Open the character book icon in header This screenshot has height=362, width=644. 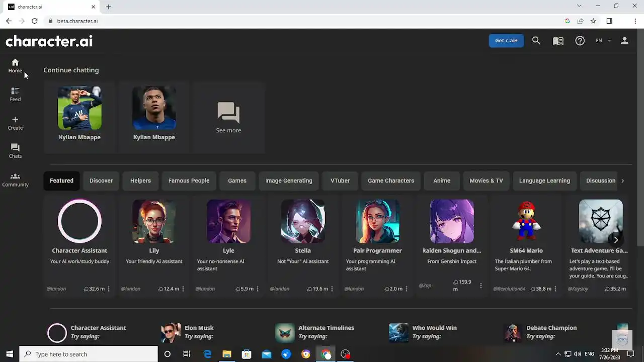[x=558, y=41]
